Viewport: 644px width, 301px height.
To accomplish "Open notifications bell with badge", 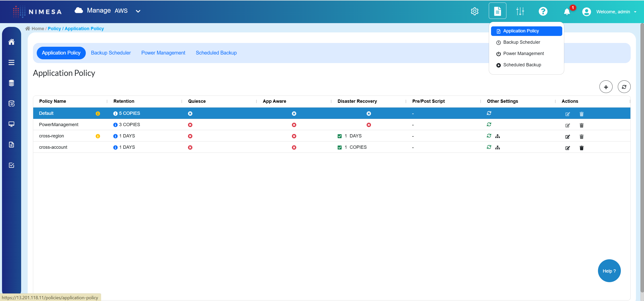I will pyautogui.click(x=567, y=12).
